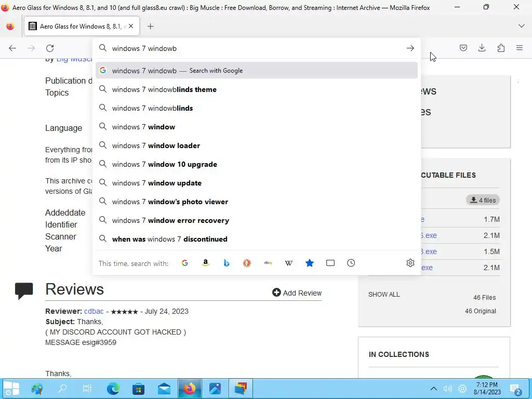Open a new tab
The width and height of the screenshot is (532, 399).
tap(150, 26)
